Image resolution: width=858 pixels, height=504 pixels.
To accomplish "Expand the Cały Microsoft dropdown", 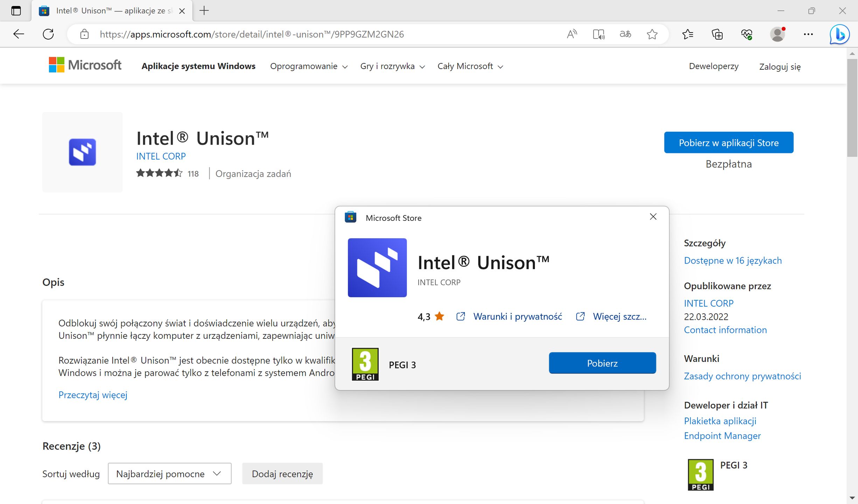I will 470,66.
